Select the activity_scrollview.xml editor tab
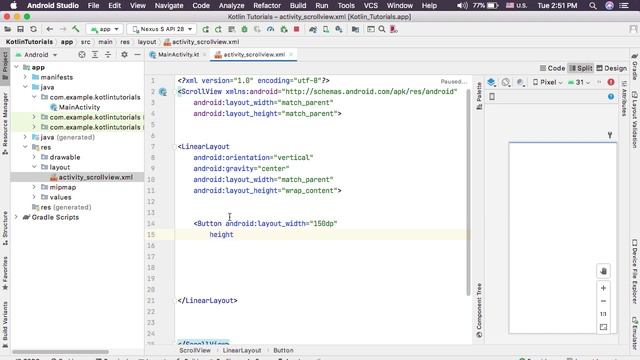 pos(254,55)
